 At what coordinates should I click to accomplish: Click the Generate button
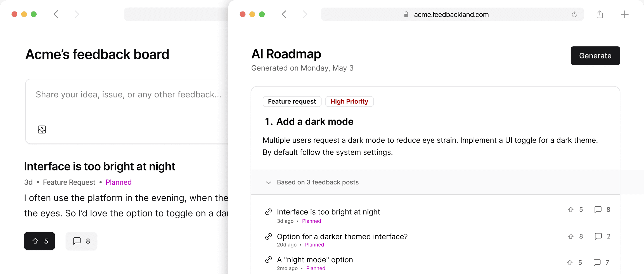coord(595,56)
